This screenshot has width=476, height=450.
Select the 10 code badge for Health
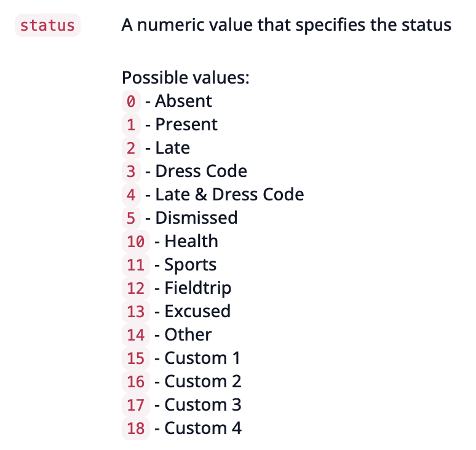[x=136, y=242]
